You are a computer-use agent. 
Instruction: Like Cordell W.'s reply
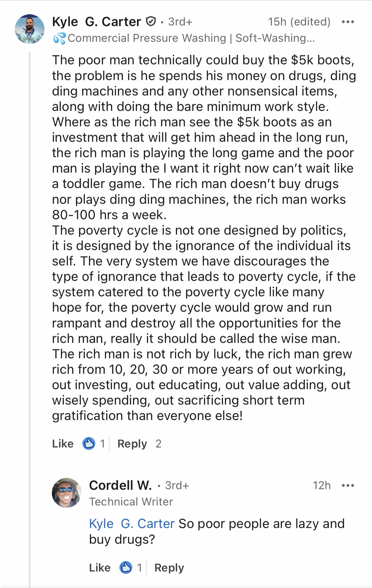tap(100, 568)
